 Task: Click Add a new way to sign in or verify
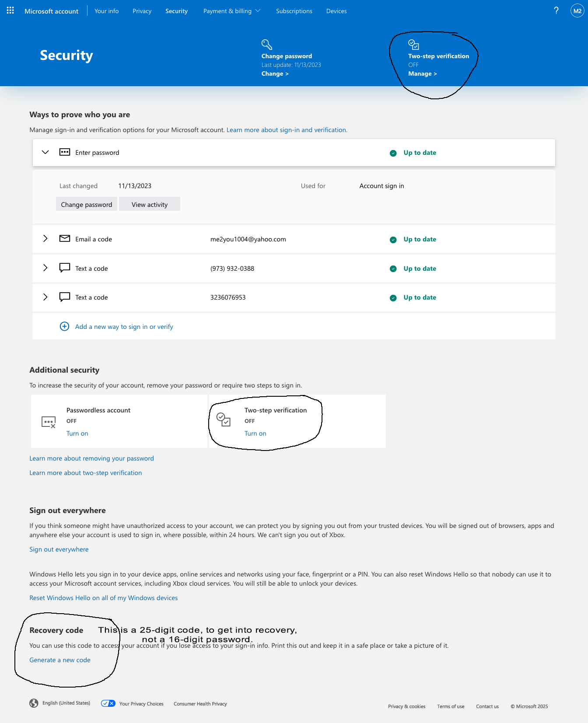[x=124, y=327]
